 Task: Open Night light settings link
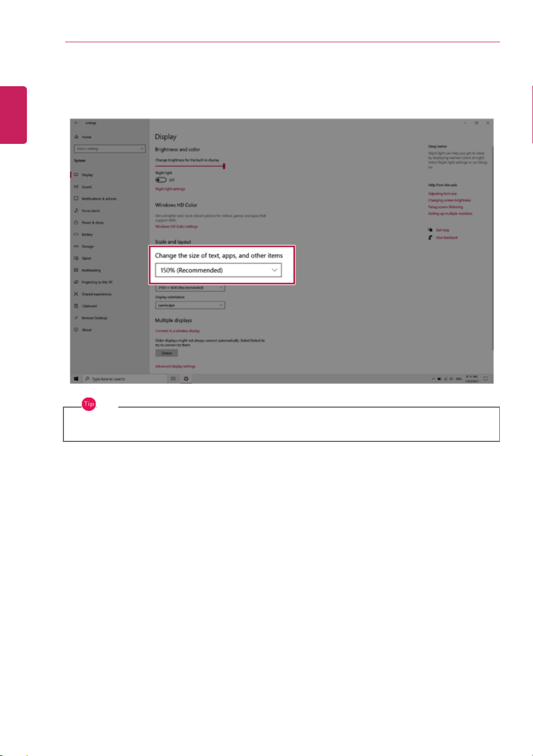pos(170,189)
